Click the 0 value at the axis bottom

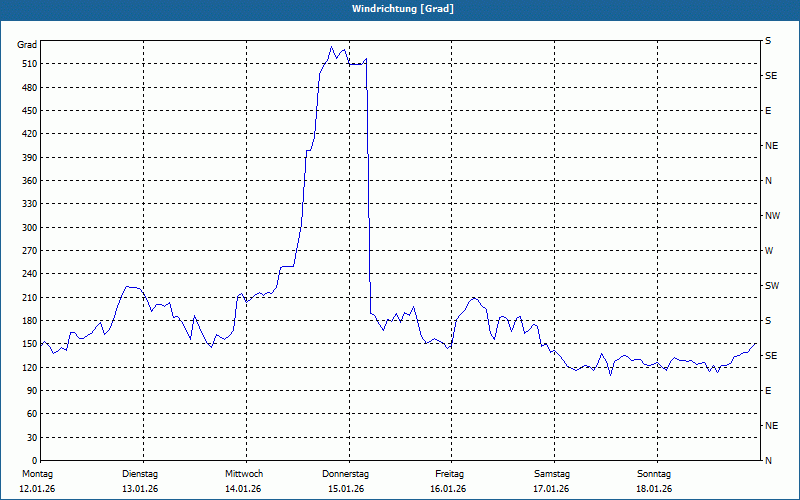33,461
